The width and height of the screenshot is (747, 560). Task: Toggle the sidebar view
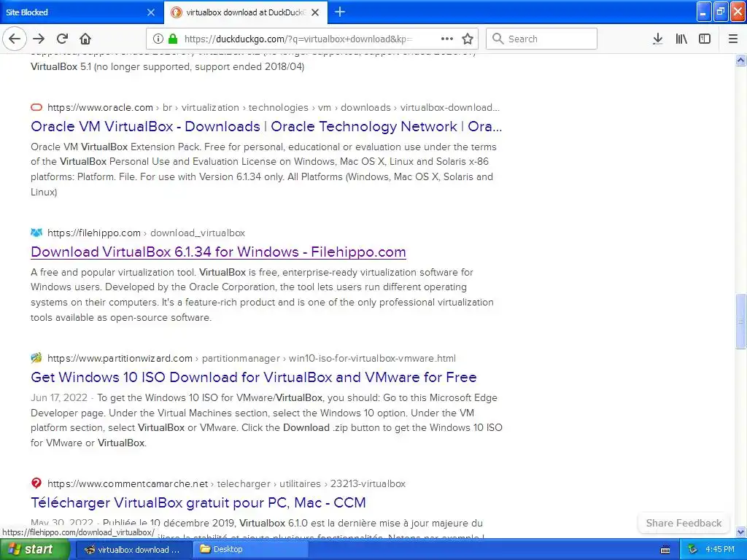point(705,39)
